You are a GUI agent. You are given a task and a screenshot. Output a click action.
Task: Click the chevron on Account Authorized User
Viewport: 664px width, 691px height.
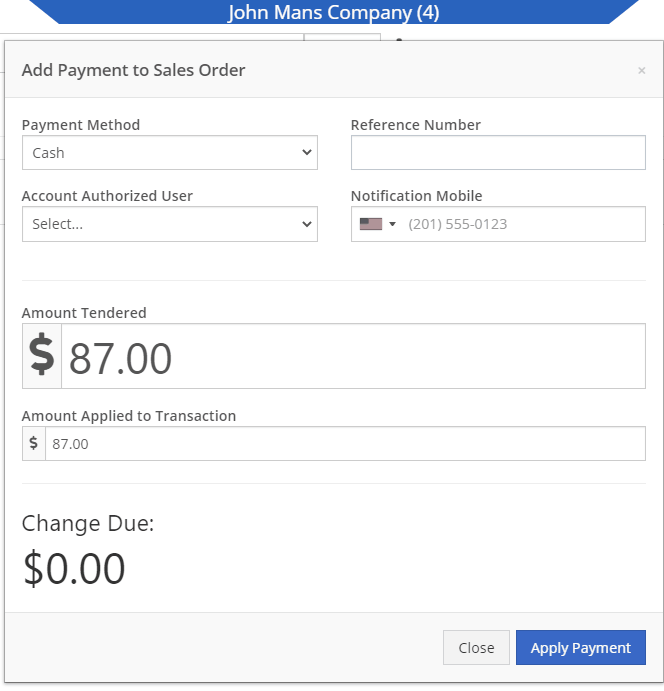tap(307, 224)
